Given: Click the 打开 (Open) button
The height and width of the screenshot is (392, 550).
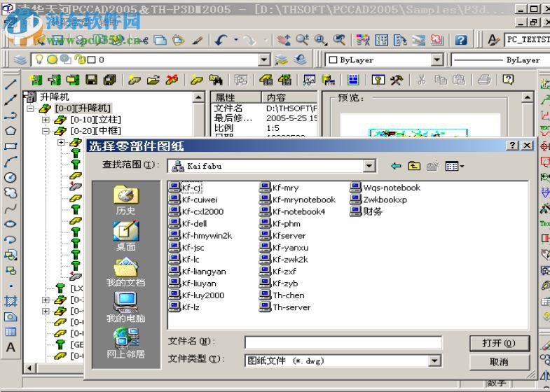Looking at the screenshot, I should [500, 343].
